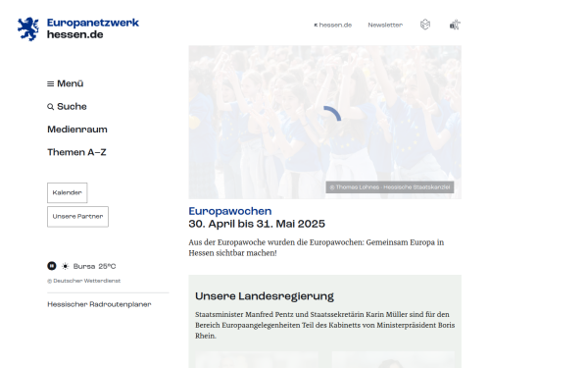The width and height of the screenshot is (588, 368).
Task: Click the Thomas Lohnes photo credit caption
Action: 390,187
